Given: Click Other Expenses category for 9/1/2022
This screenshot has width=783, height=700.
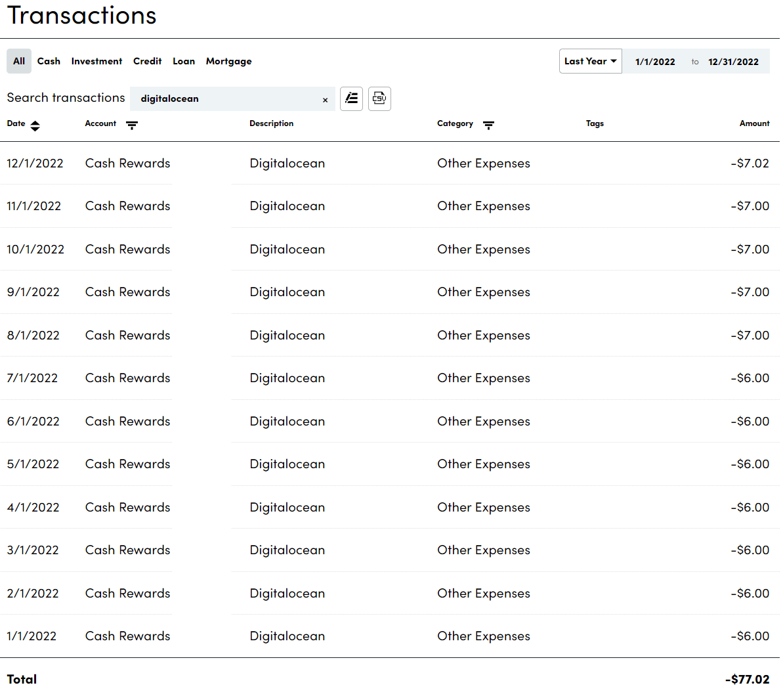Looking at the screenshot, I should click(483, 292).
